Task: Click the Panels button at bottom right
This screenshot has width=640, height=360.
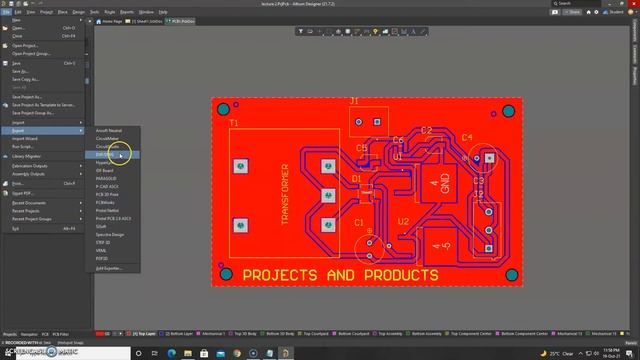Action: (x=631, y=343)
